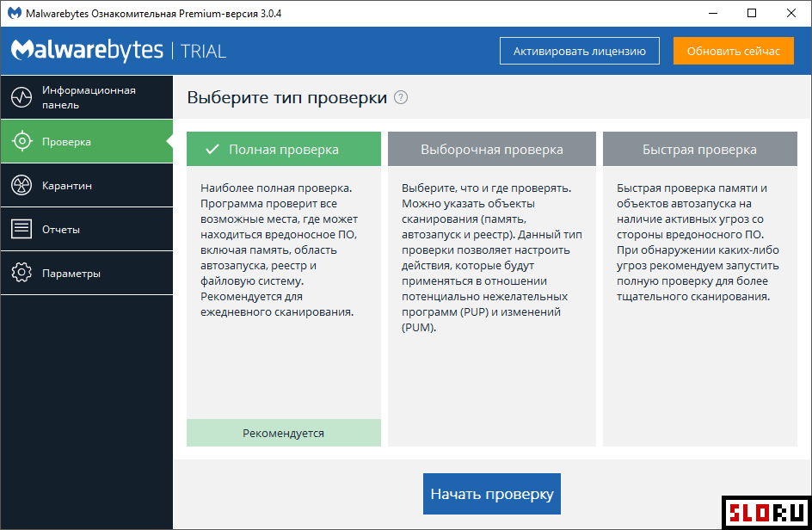
Task: Click the quarantine radiation icon
Action: click(22, 185)
